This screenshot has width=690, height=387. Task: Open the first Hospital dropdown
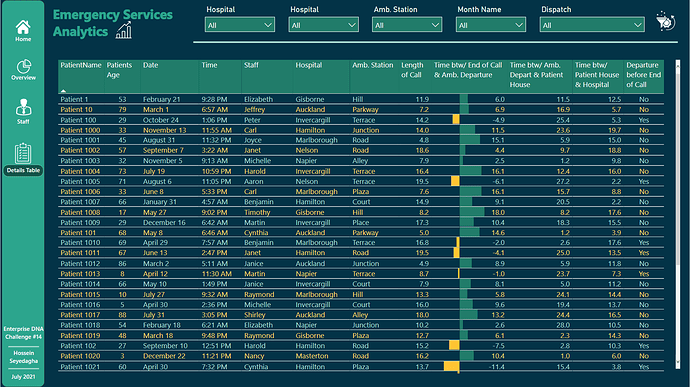240,25
